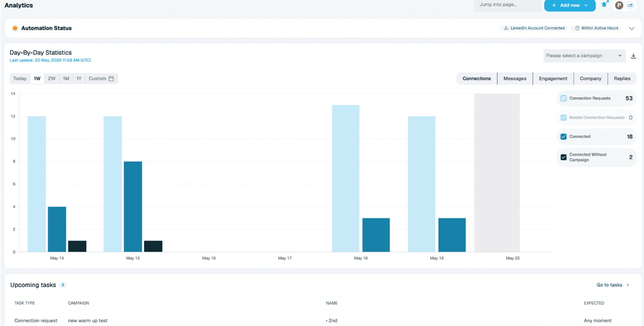
Task: Open the notifications bell
Action: (x=604, y=5)
